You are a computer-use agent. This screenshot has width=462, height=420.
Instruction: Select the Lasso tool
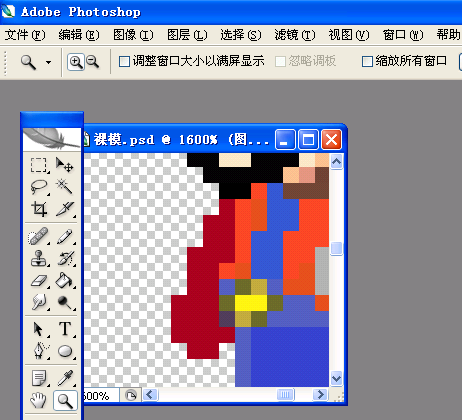39,187
